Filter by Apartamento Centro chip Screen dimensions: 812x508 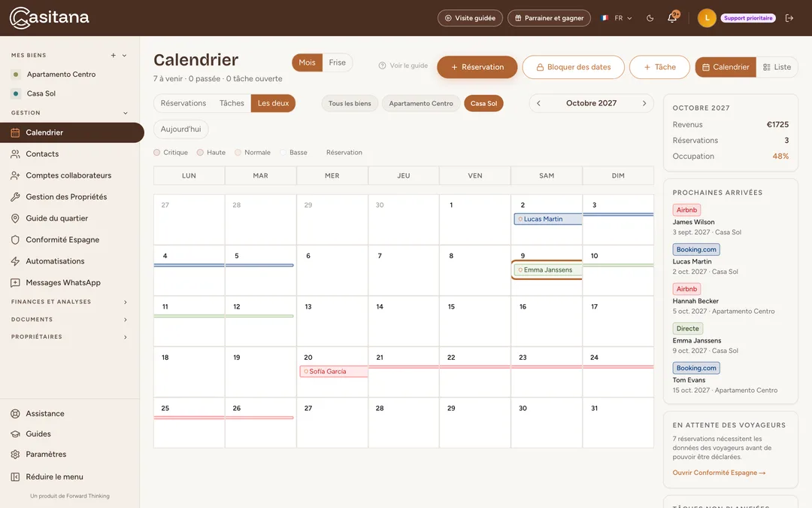pos(421,103)
